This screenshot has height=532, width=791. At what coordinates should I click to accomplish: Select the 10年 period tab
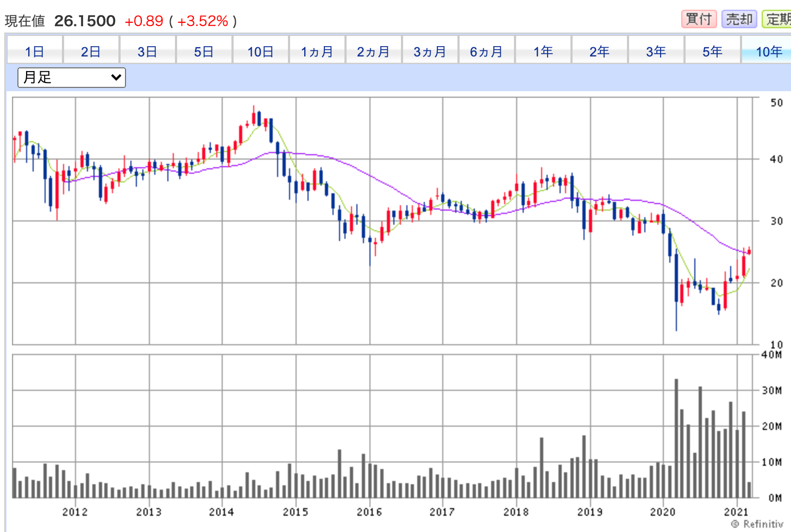pyautogui.click(x=768, y=52)
